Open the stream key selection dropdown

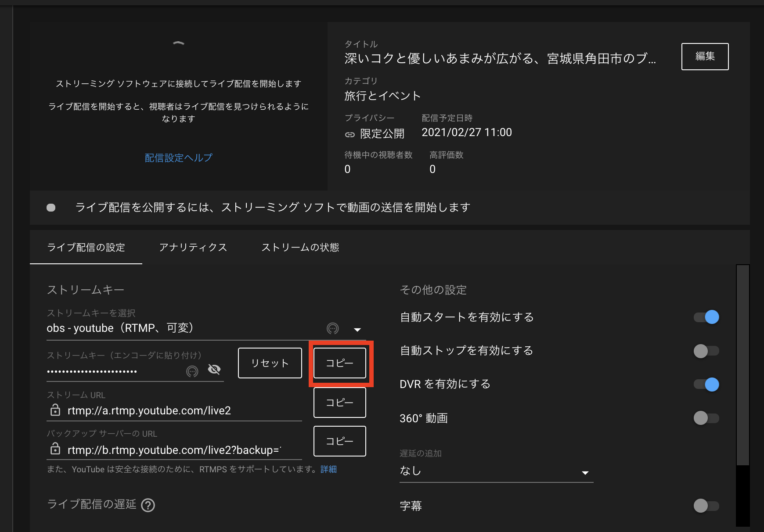click(x=358, y=329)
